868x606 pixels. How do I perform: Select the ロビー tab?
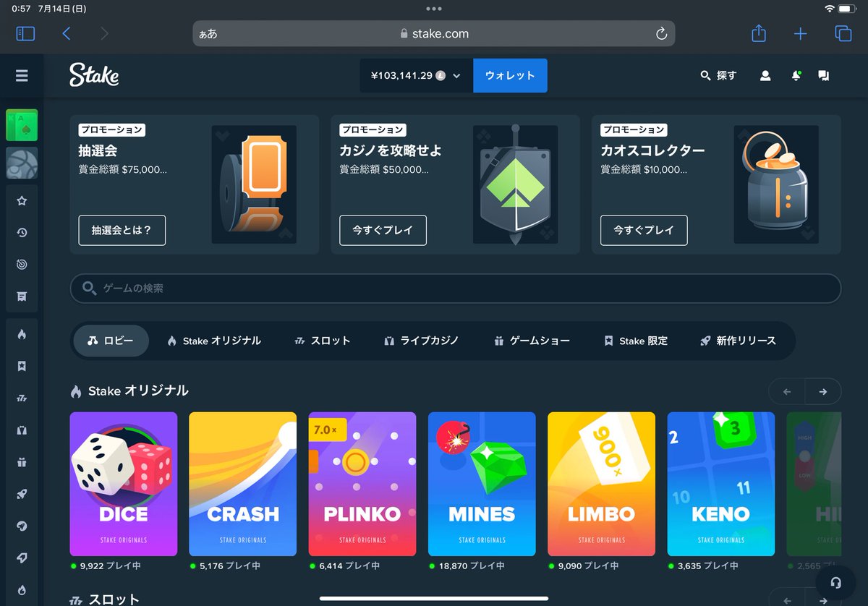click(111, 341)
